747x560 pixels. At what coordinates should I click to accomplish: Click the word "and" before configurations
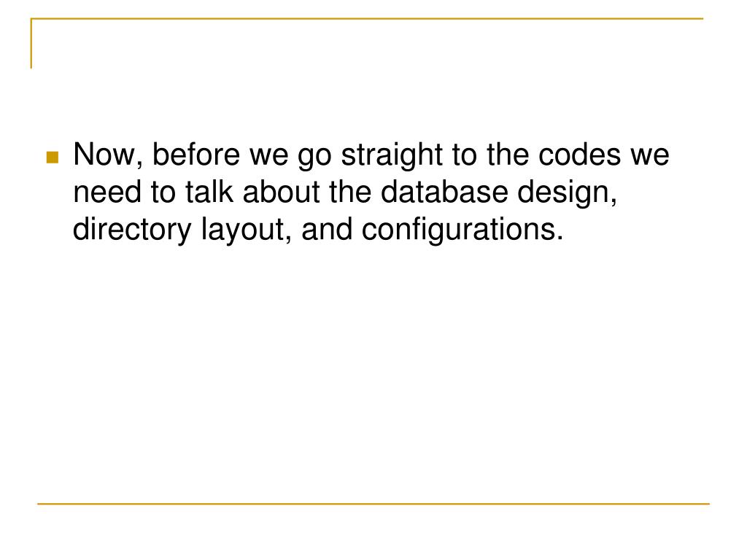[327, 229]
